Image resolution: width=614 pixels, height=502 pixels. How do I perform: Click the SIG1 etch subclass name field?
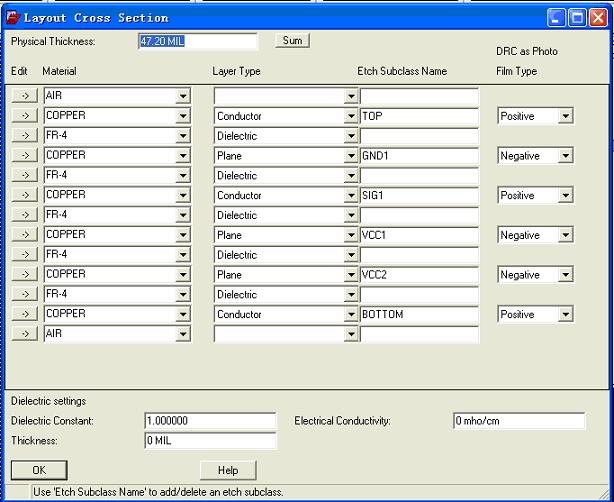click(x=419, y=195)
